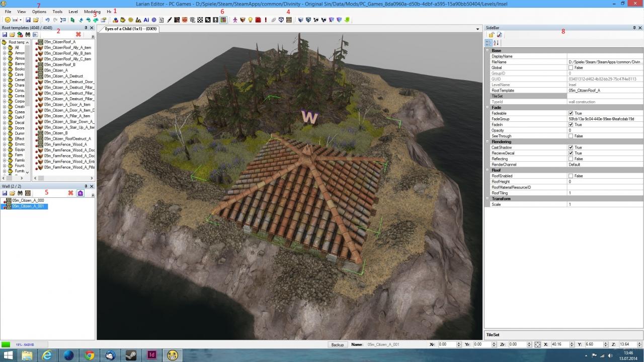644x362 pixels.
Task: Click the pink character figure icon
Action: pyautogui.click(x=235, y=20)
